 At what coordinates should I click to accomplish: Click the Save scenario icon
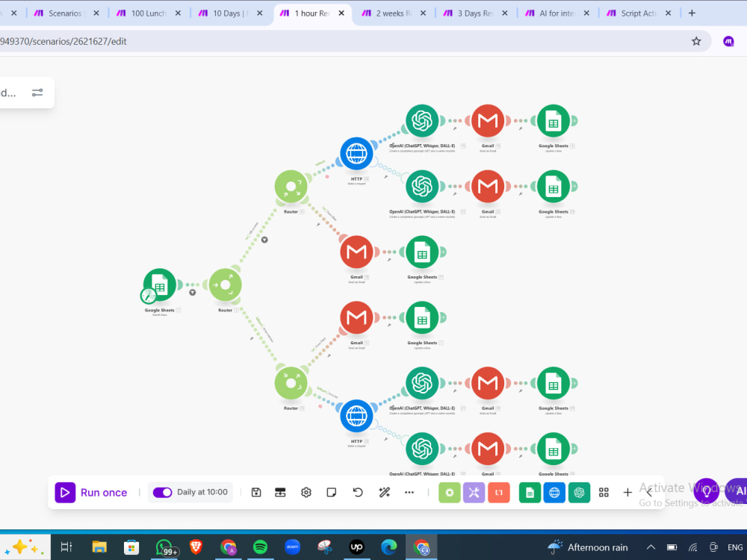pyautogui.click(x=256, y=492)
